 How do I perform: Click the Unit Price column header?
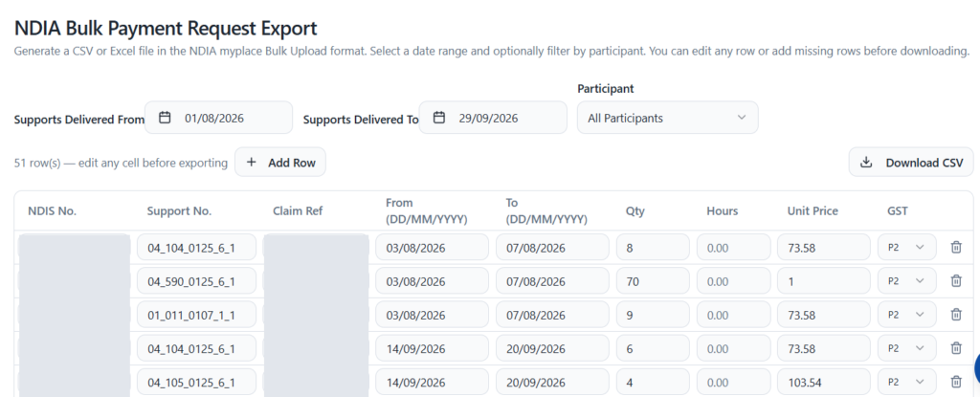813,210
